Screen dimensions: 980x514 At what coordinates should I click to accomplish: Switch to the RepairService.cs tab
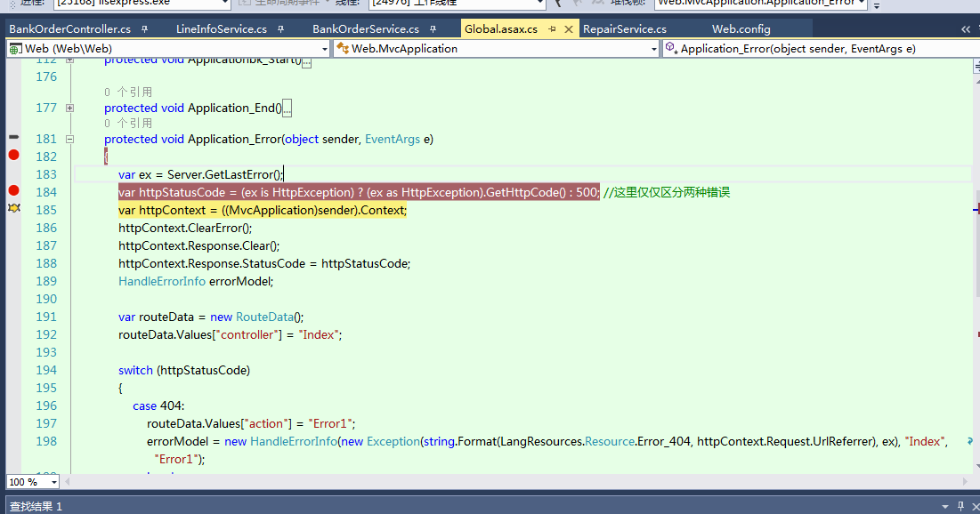(x=624, y=29)
